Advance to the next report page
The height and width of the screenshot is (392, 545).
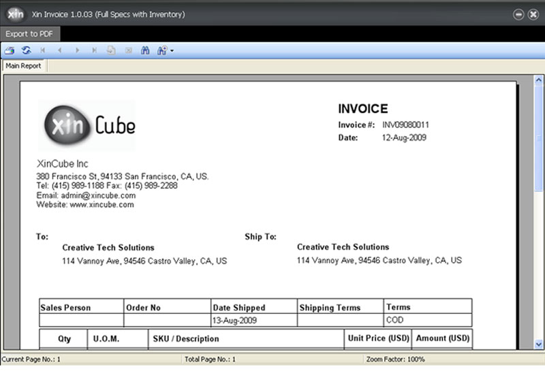(77, 50)
